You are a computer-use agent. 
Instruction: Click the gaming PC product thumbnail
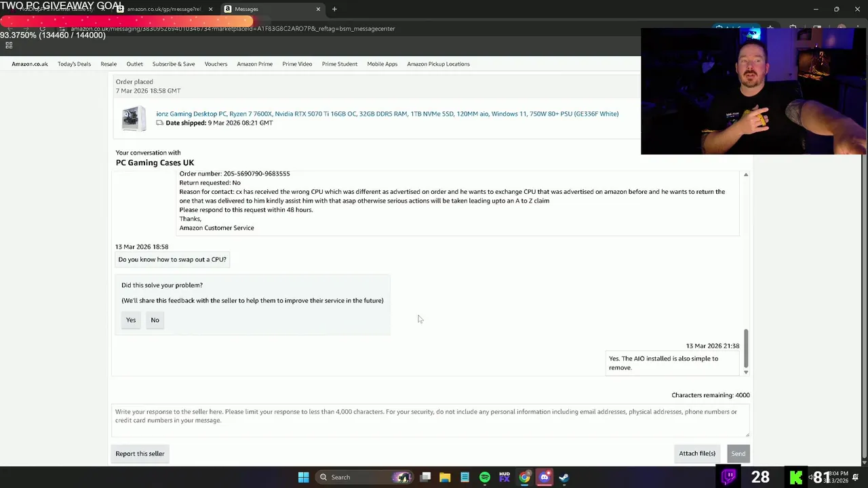(134, 119)
